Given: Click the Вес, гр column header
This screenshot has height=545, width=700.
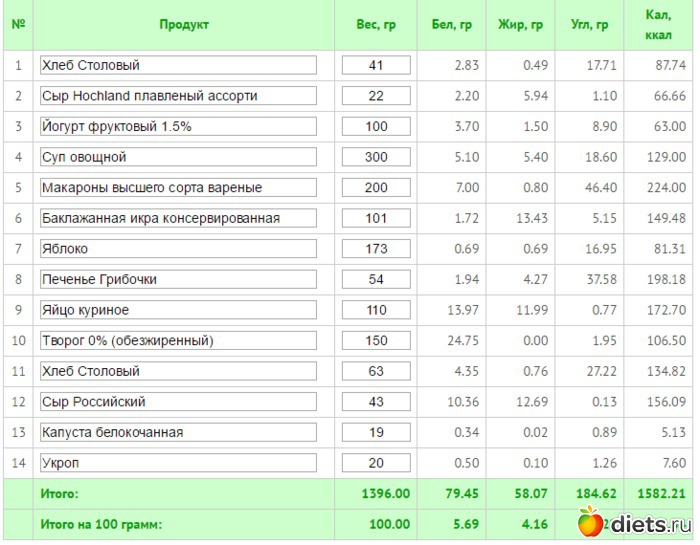Looking at the screenshot, I should [x=376, y=25].
